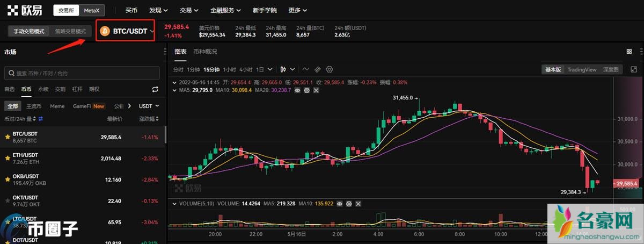Screen dimensions: 644x244
Task: Expand the 金融服务 dropdown menu
Action: point(225,10)
